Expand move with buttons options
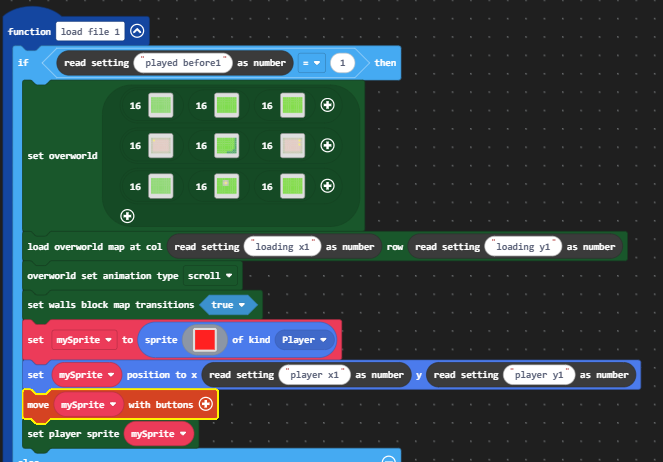The image size is (663, 462). [x=205, y=404]
